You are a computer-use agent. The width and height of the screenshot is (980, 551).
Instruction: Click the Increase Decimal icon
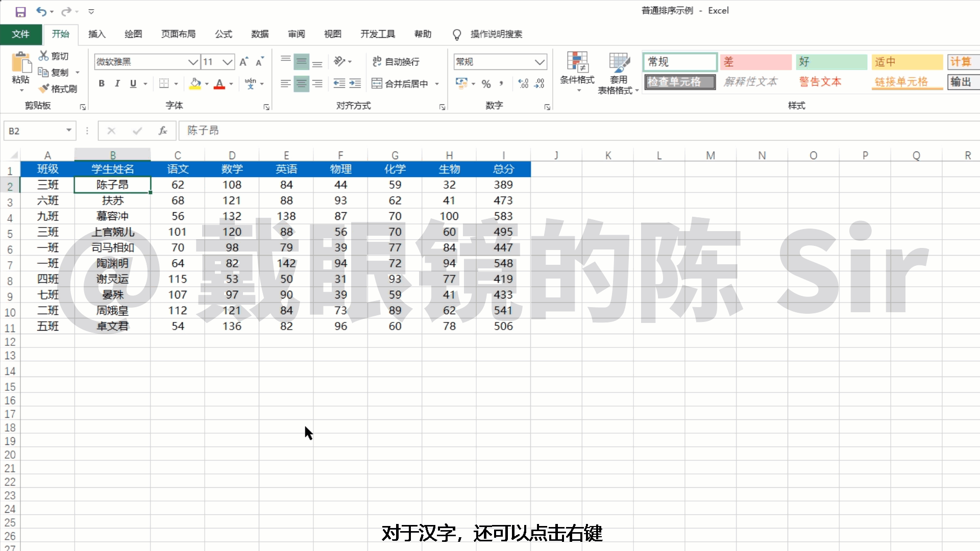click(522, 83)
